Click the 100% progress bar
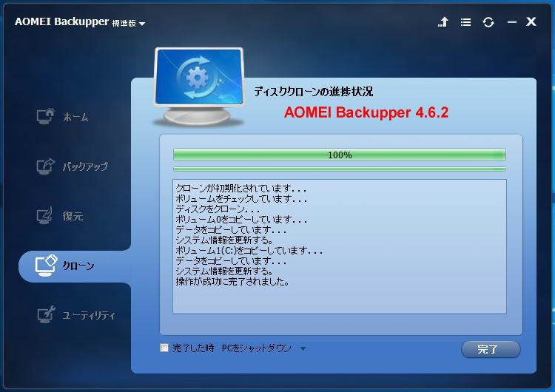Screen dimensions: 555x392 coord(340,155)
